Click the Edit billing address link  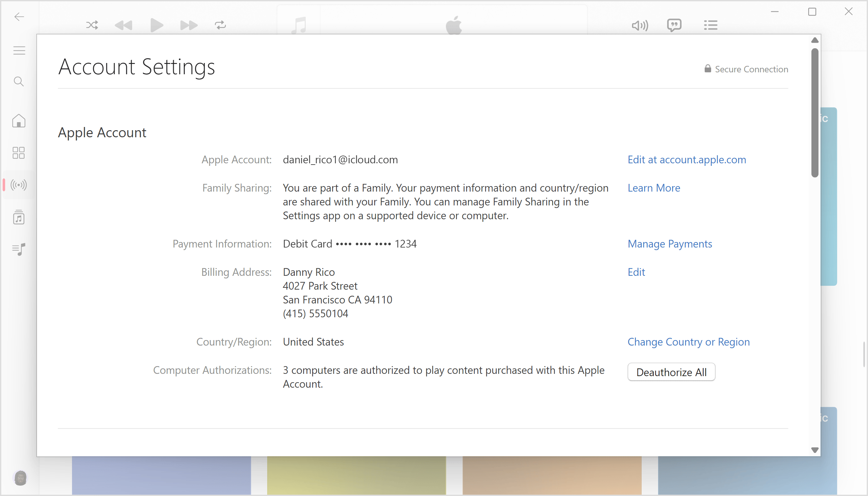636,272
